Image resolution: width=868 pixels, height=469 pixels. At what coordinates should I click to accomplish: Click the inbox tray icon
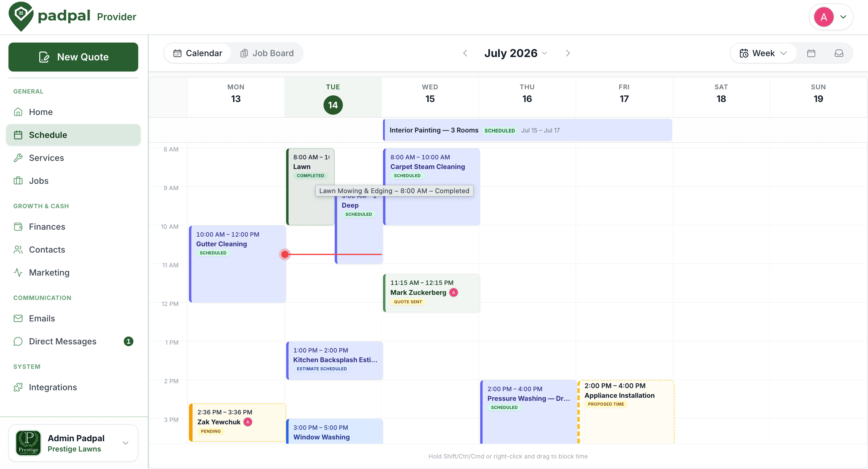tap(839, 53)
